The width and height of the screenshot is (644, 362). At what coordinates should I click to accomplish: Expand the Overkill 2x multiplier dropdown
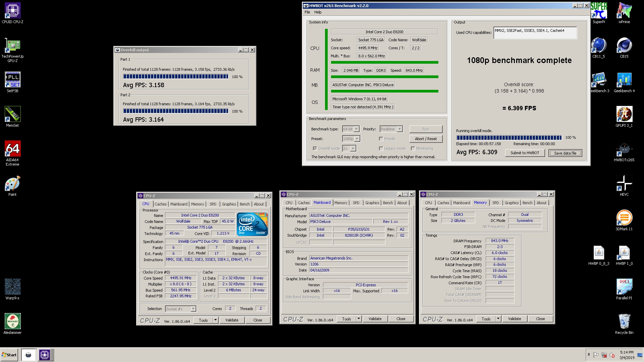tap(353, 148)
